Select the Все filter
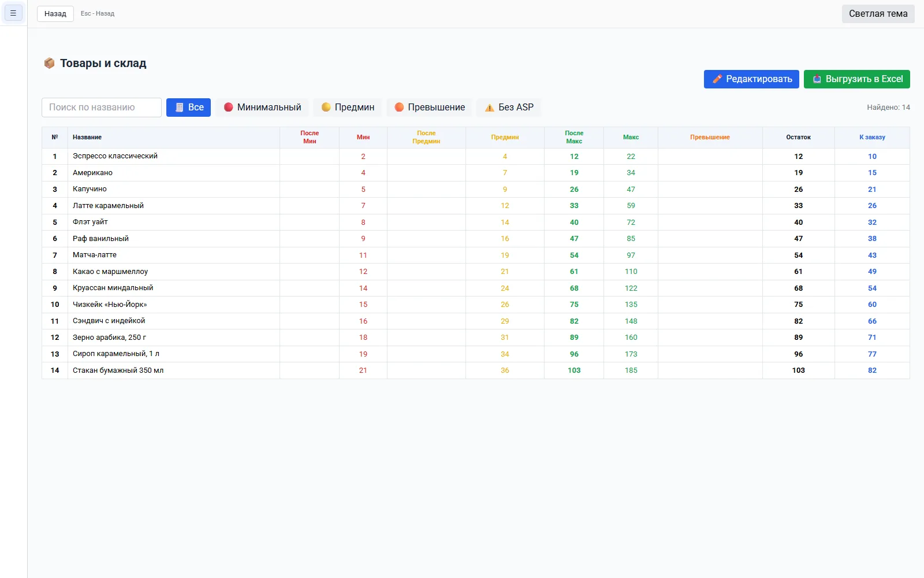Screen dimensions: 924x578 (188, 108)
